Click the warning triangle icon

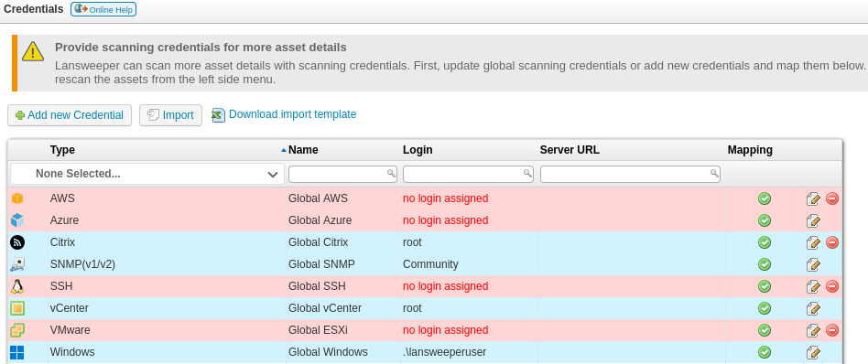(33, 51)
